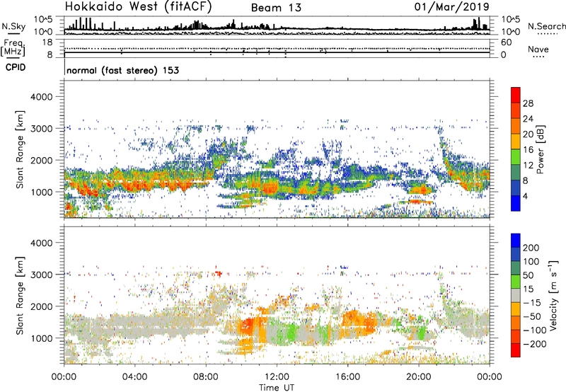This screenshot has width=566, height=392.
Task: Click the 'CPID' row label
Action: pos(16,67)
